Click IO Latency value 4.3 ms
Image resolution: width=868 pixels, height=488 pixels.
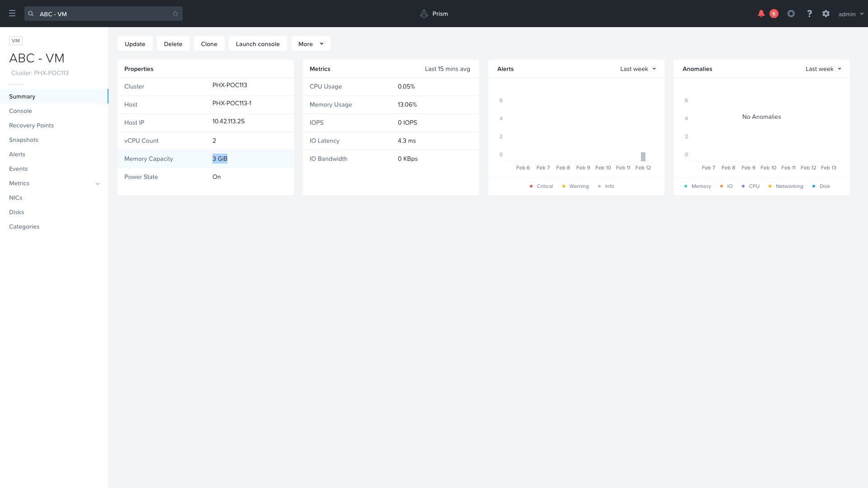(407, 141)
